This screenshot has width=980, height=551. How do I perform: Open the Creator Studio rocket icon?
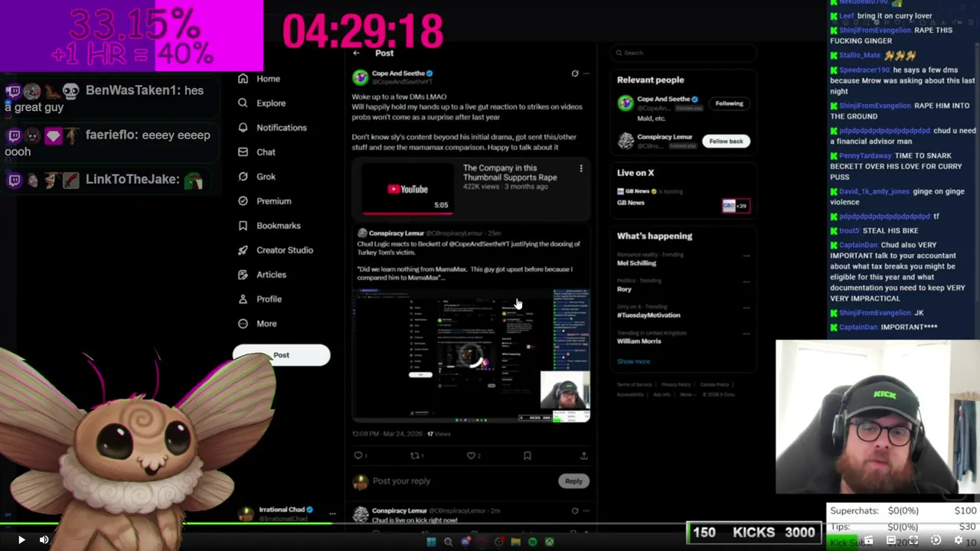[243, 250]
